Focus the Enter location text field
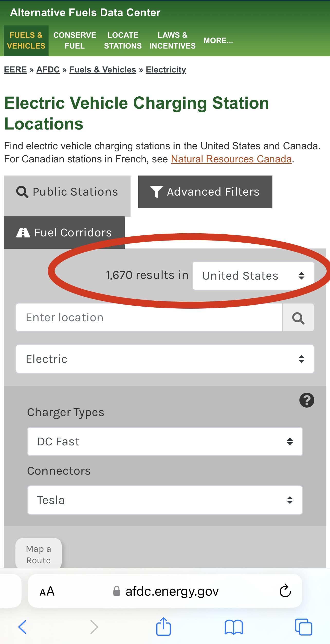330x644 pixels. (x=149, y=318)
